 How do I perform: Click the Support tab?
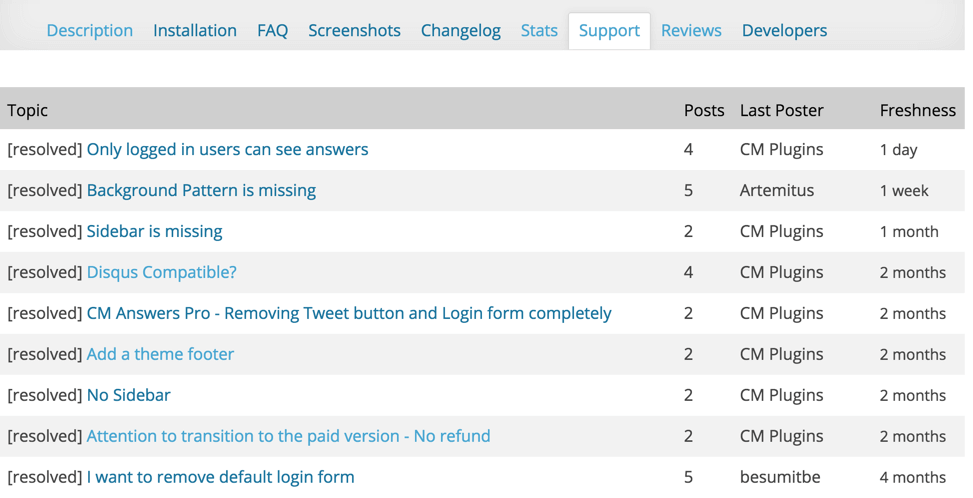point(609,30)
